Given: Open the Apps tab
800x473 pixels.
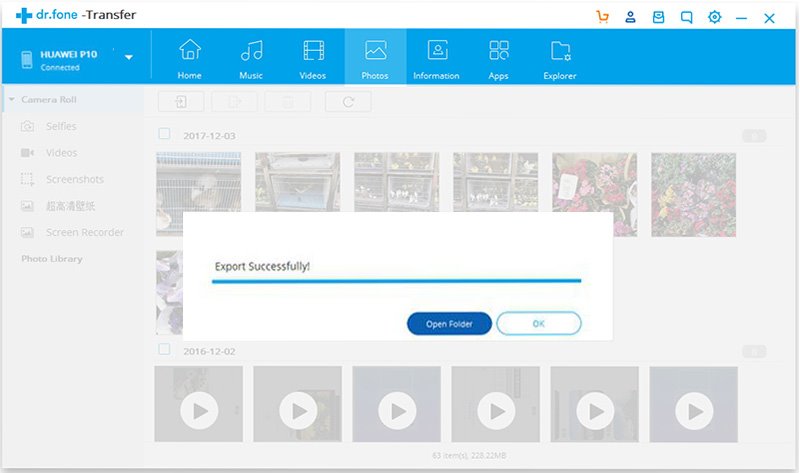Looking at the screenshot, I should coord(498,59).
